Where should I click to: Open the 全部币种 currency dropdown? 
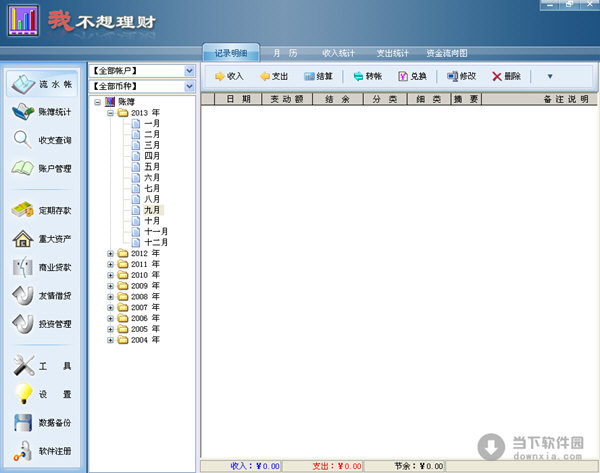tap(189, 86)
